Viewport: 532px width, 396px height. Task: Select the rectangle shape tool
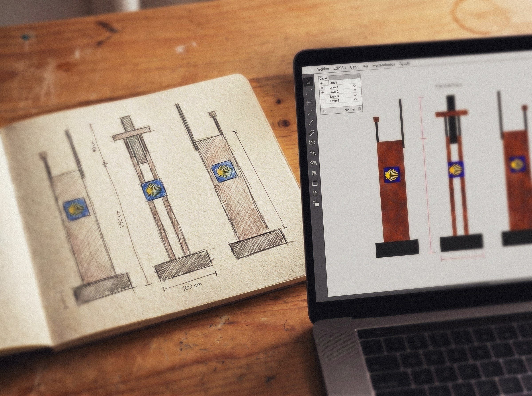pos(315,183)
